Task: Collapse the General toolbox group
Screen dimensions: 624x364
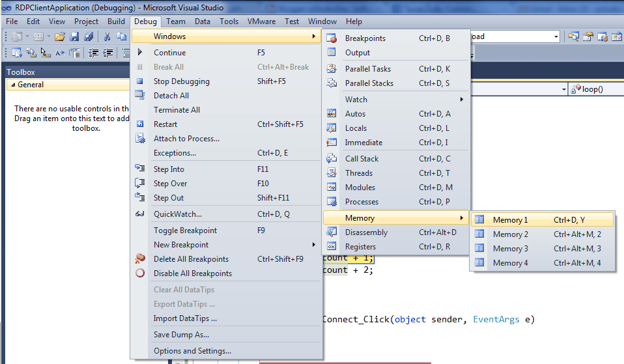Action: point(13,85)
